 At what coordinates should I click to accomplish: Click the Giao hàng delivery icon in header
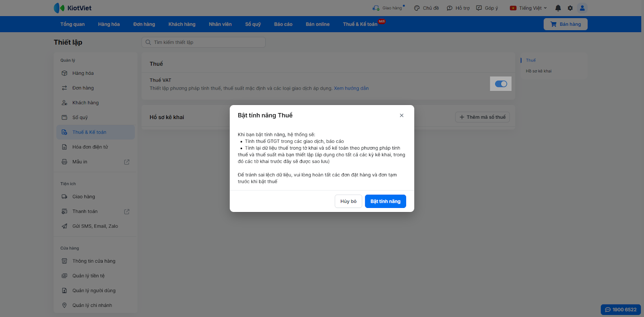coord(376,8)
